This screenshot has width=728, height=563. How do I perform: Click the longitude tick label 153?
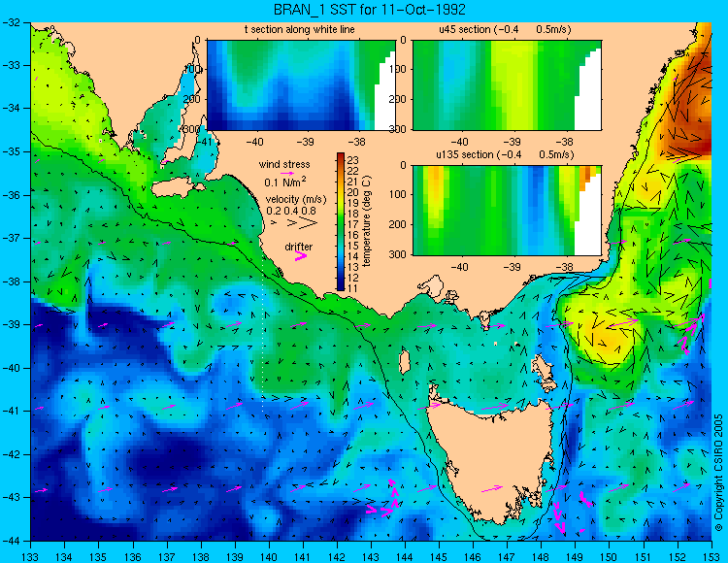711,557
